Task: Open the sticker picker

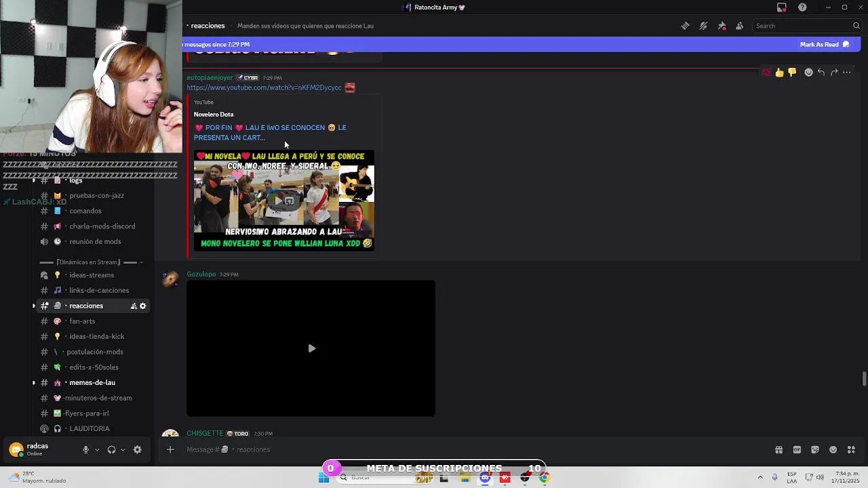Action: coord(815,449)
